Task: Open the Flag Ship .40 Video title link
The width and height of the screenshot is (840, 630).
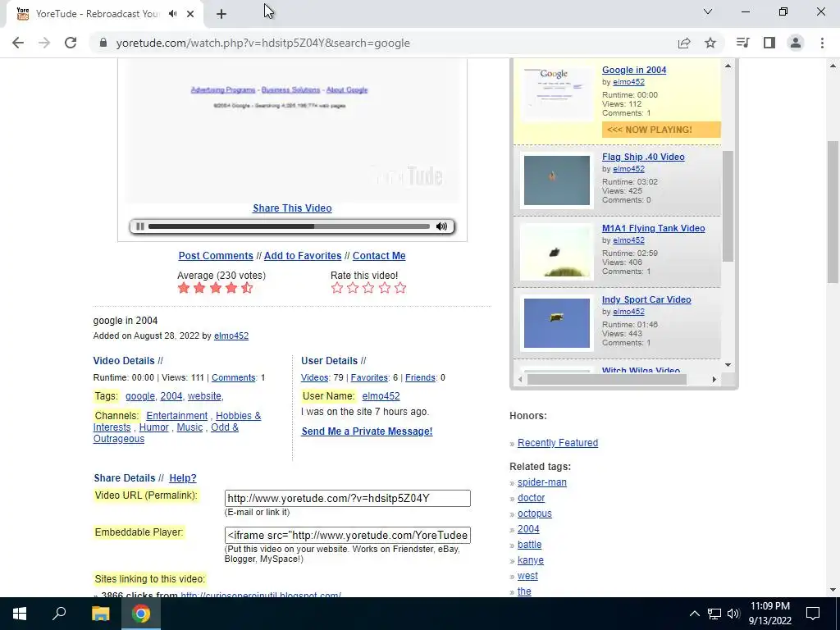Action: (643, 157)
